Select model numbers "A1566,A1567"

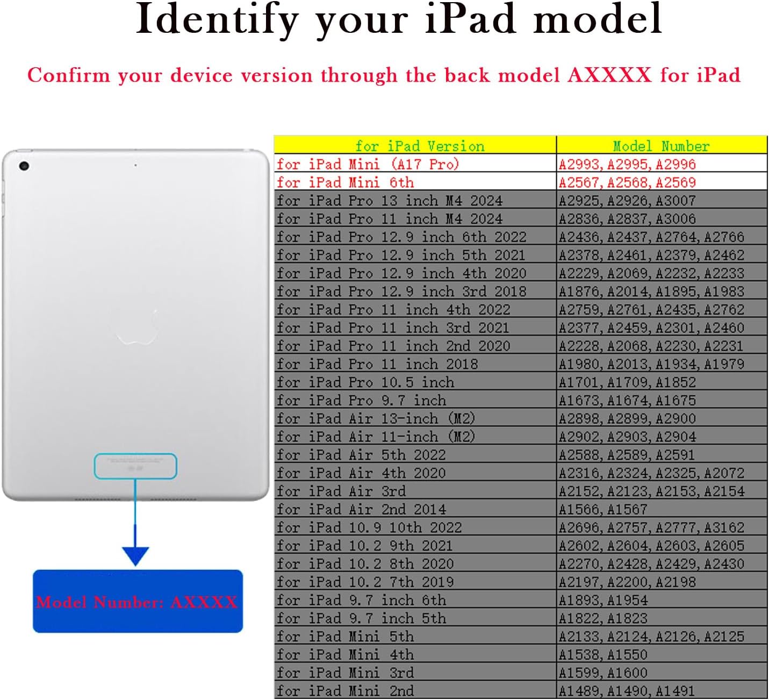tap(603, 510)
